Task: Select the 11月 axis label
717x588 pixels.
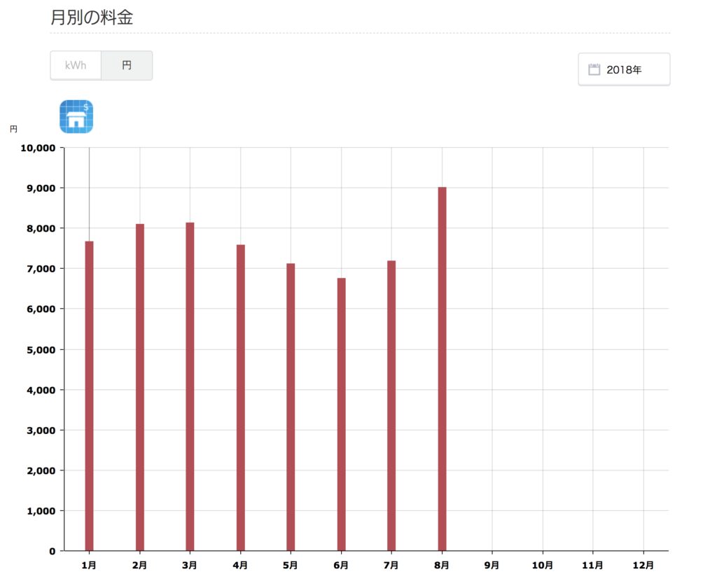Action: [592, 564]
